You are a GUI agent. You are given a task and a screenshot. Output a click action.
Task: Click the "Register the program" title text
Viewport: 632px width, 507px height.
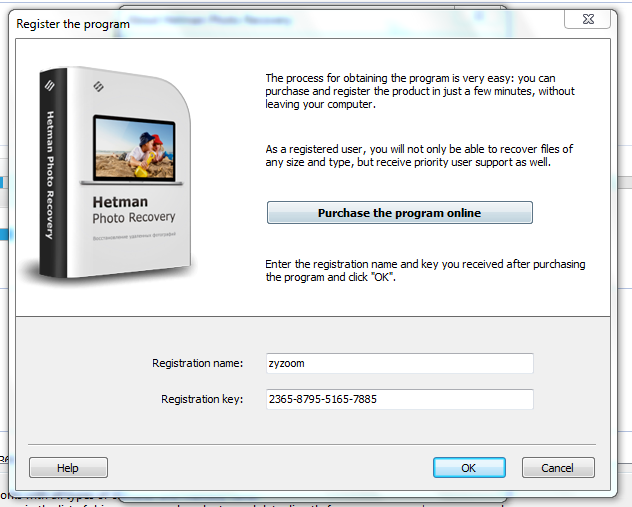73,24
